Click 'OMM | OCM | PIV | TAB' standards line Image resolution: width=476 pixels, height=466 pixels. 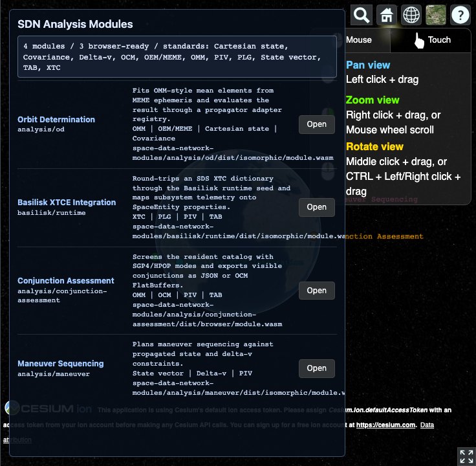(x=177, y=295)
